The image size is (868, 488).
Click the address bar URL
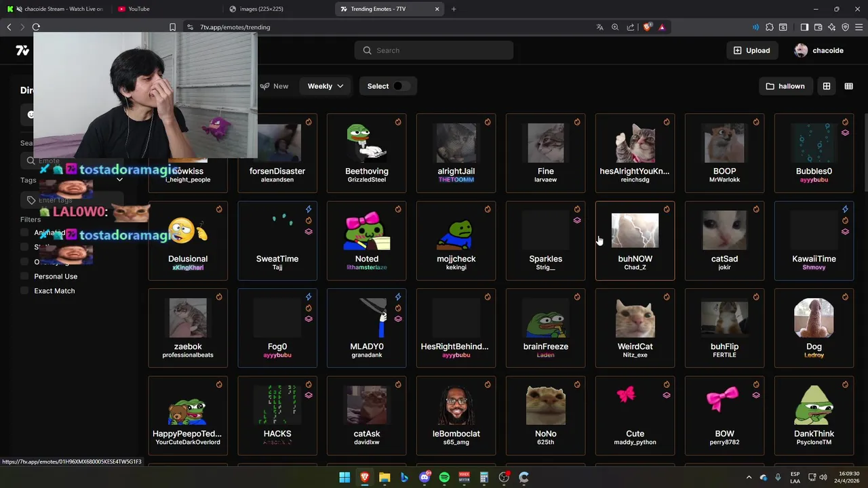(235, 27)
